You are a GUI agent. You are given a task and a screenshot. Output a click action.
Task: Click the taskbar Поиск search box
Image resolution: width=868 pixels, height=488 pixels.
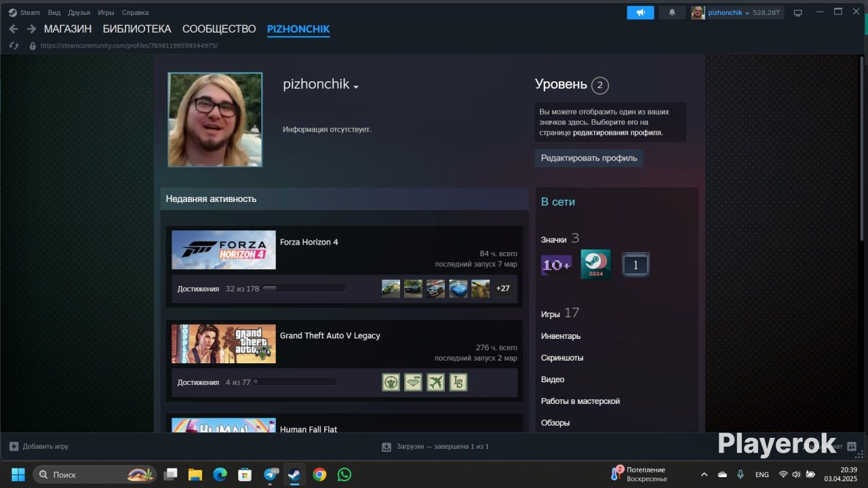[94, 474]
